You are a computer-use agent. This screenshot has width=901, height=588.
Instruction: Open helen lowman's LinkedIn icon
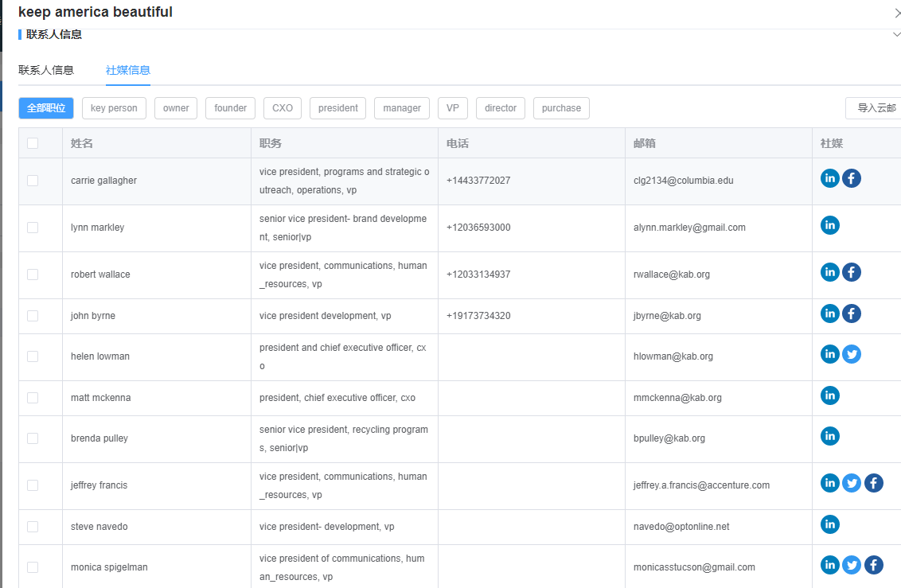829,354
